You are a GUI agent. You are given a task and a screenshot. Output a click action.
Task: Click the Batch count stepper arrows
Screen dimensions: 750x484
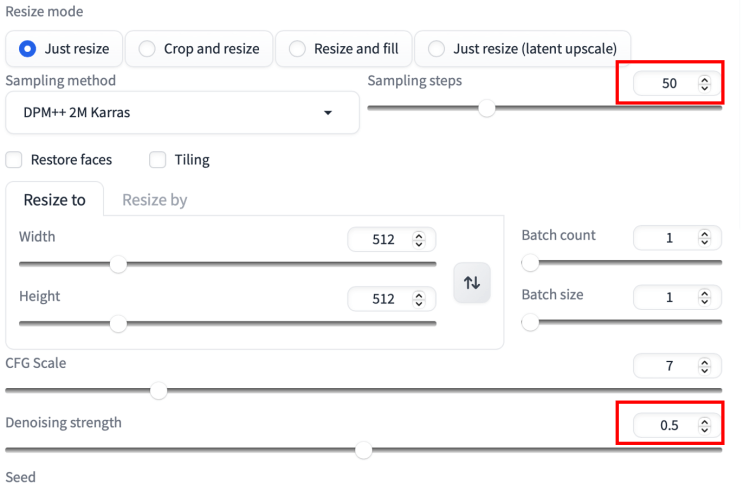click(x=705, y=238)
